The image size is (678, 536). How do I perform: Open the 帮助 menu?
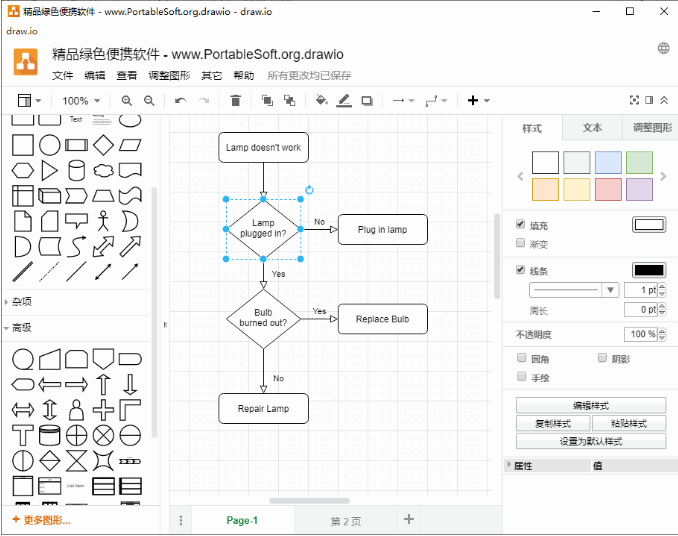coord(244,76)
